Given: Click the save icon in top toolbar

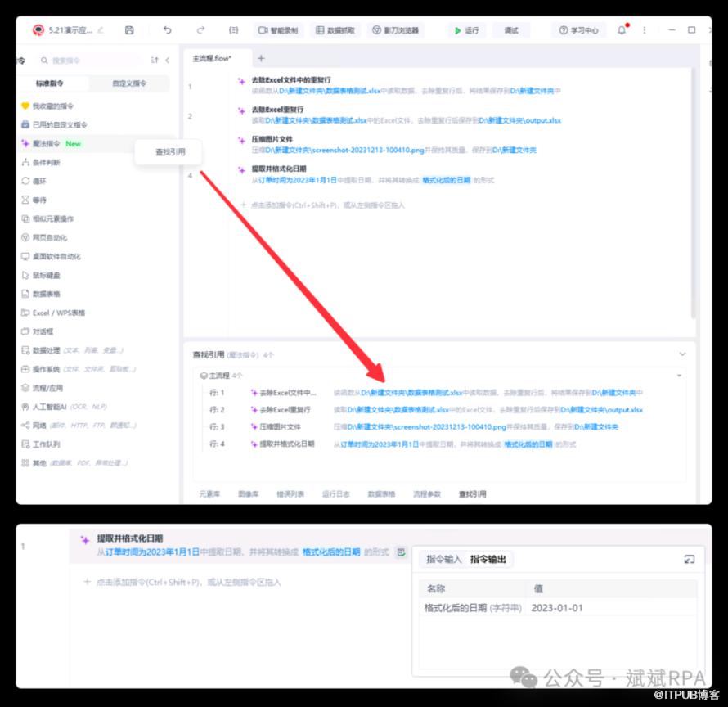Looking at the screenshot, I should 129,30.
